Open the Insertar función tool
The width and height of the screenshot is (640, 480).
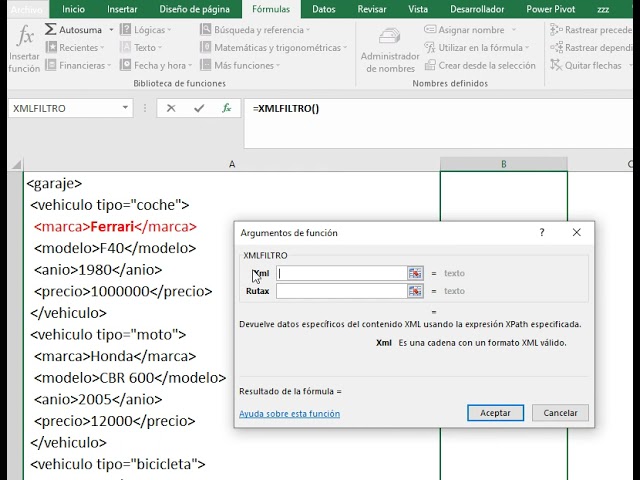tap(24, 49)
